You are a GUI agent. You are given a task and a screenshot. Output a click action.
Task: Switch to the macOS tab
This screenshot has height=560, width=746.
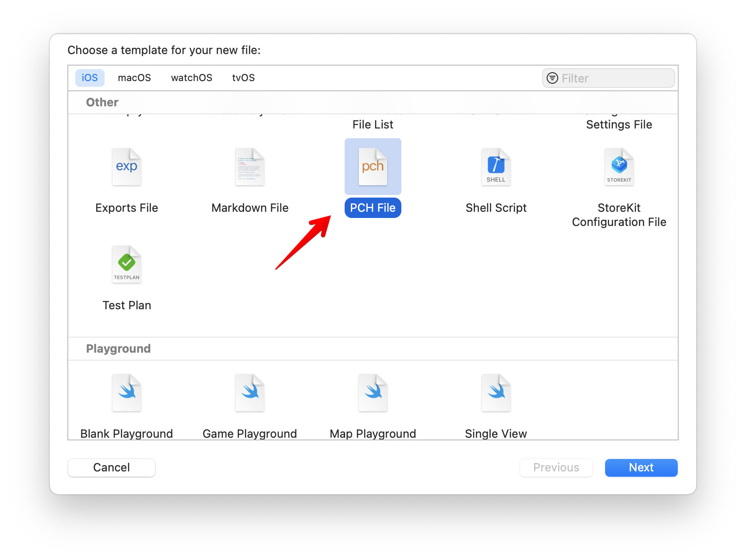click(134, 78)
